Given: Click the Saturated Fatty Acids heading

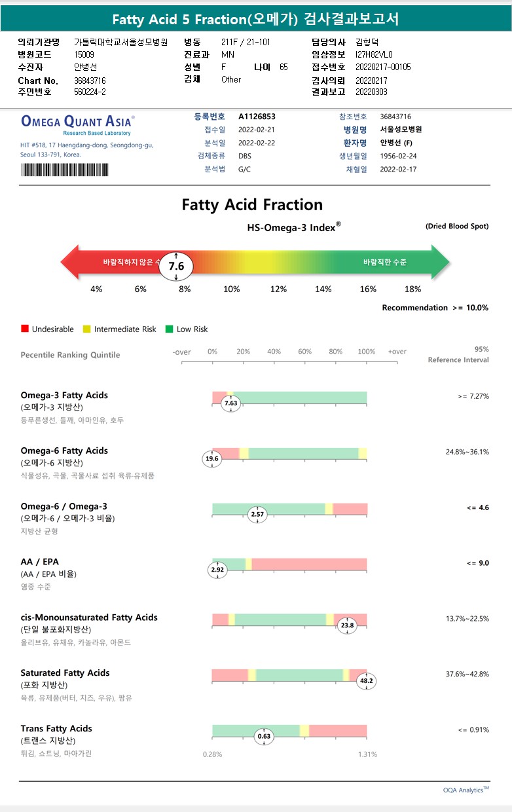Looking at the screenshot, I should click(x=65, y=673).
